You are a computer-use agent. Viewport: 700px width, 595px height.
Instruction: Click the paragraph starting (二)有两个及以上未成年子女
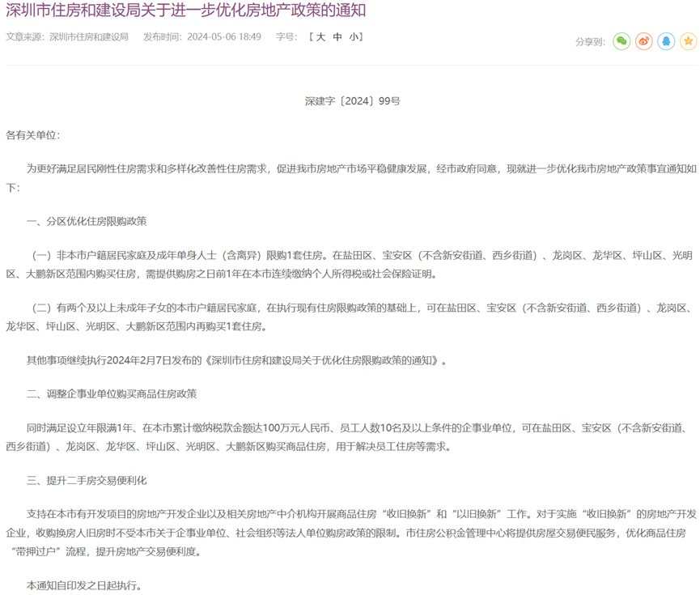(x=350, y=317)
